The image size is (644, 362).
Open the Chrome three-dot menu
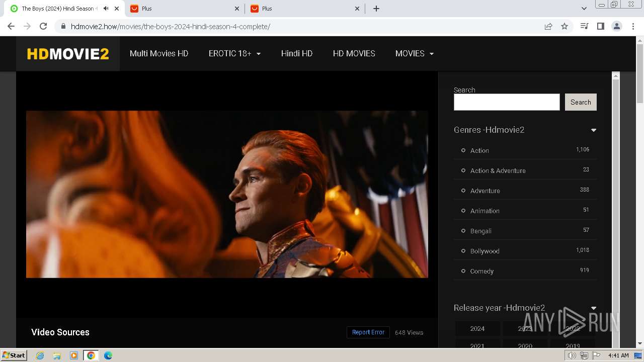(x=633, y=26)
